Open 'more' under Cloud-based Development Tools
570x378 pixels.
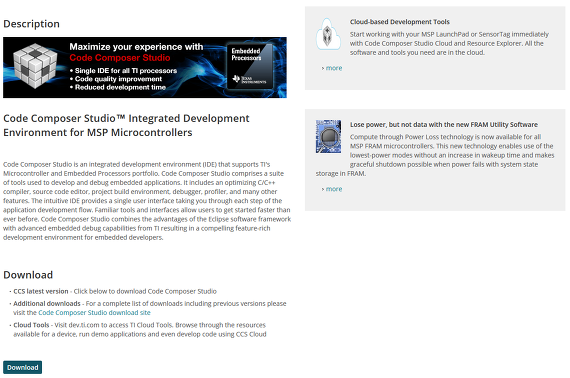pyautogui.click(x=334, y=68)
